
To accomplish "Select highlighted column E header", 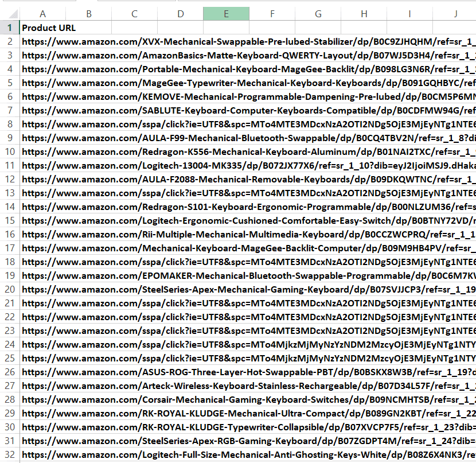I will pos(226,14).
